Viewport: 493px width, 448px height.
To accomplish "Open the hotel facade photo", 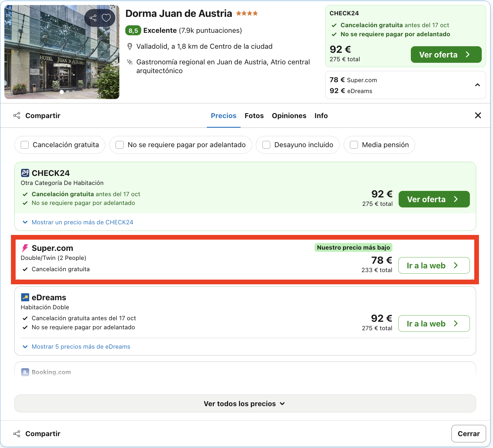I will [62, 52].
